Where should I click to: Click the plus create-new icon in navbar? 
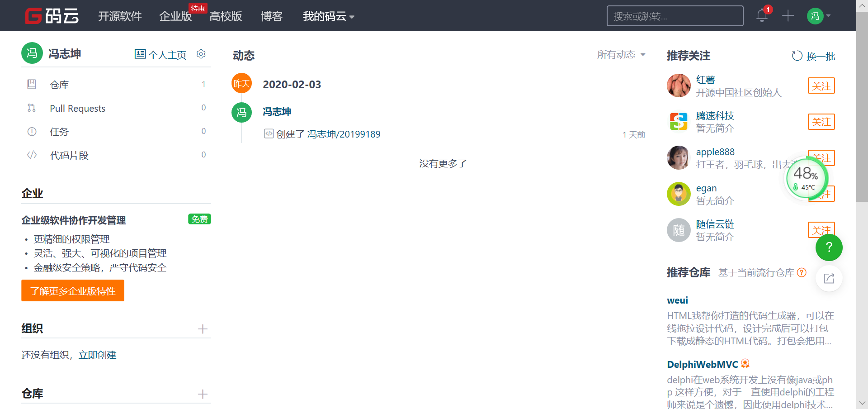(x=788, y=16)
